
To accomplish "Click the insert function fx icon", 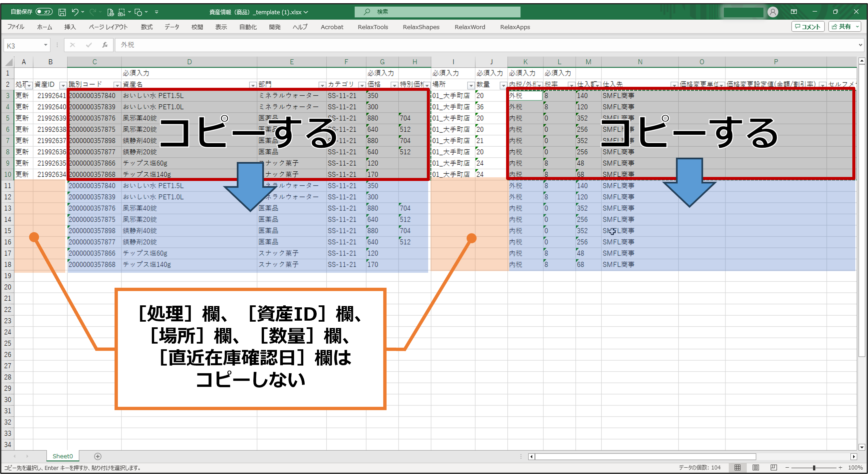I will [105, 45].
